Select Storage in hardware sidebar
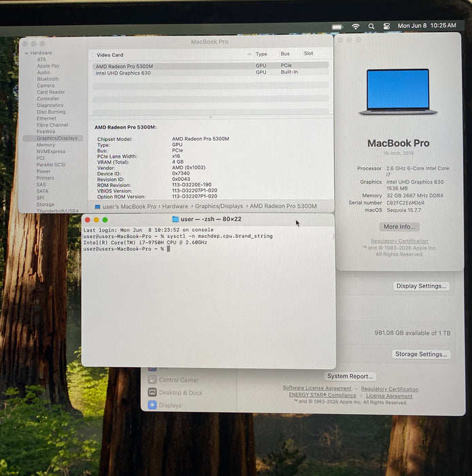Image resolution: width=472 pixels, height=476 pixels. pyautogui.click(x=45, y=204)
